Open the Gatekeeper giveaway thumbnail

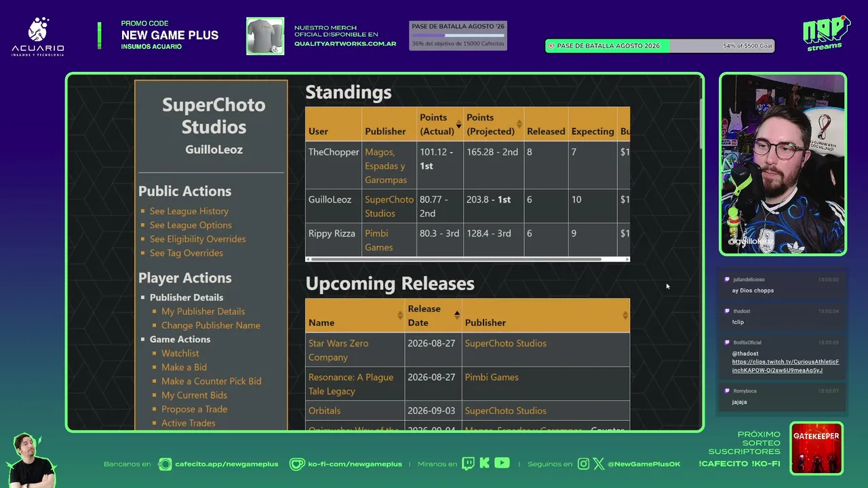pyautogui.click(x=816, y=448)
